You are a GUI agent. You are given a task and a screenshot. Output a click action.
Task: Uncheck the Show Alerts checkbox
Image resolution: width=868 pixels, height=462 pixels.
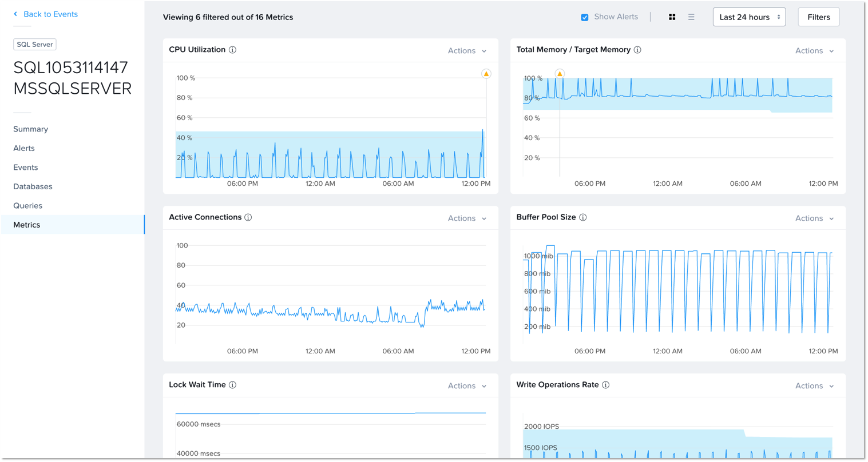[x=585, y=17]
